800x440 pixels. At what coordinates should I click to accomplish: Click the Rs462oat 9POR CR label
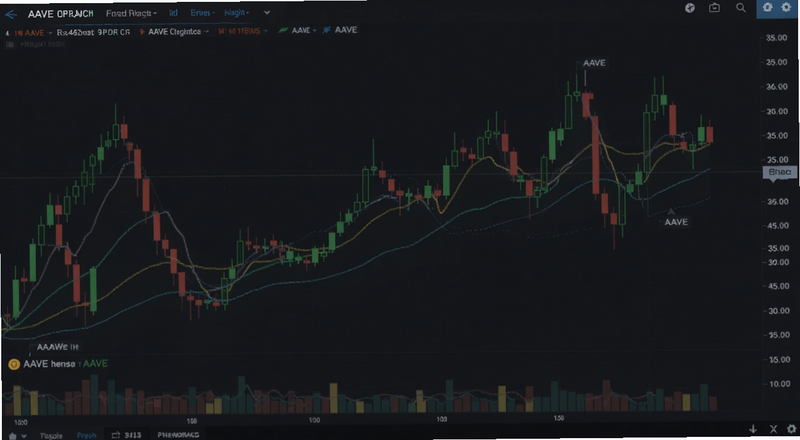pyautogui.click(x=93, y=32)
